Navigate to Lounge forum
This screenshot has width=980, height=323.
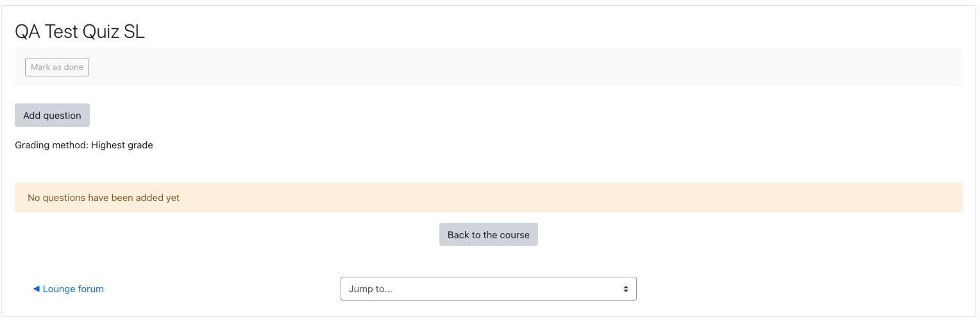[68, 289]
